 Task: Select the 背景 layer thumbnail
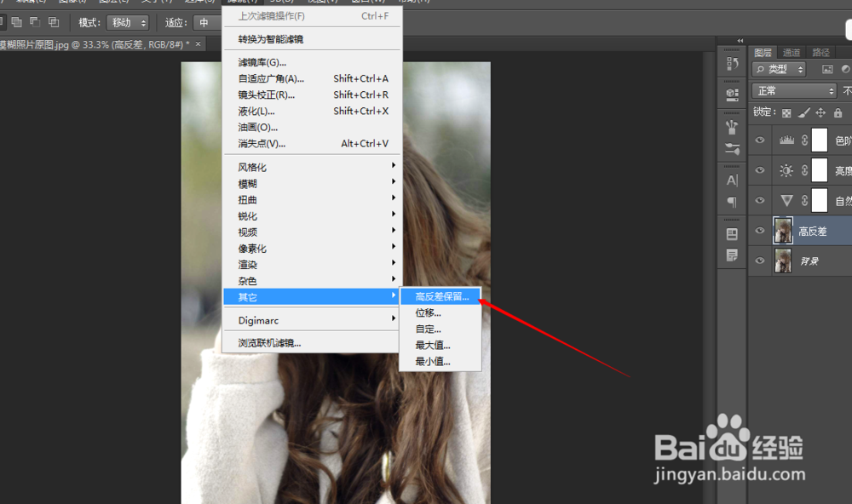click(783, 261)
